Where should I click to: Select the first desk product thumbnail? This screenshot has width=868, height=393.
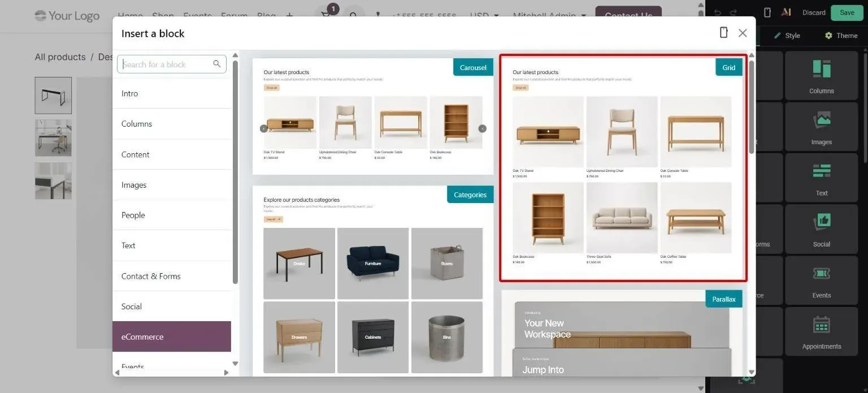point(53,96)
